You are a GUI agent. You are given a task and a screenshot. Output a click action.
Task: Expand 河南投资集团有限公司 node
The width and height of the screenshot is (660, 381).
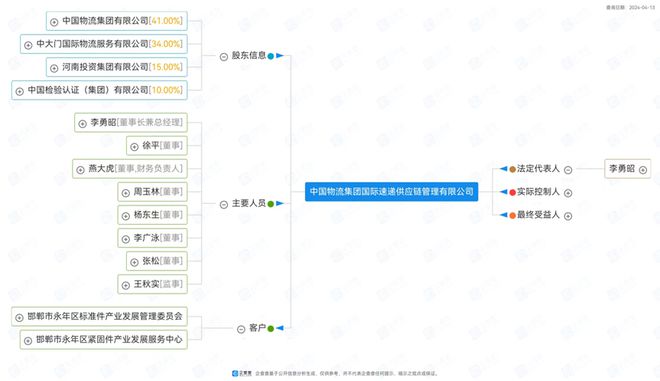tap(54, 68)
